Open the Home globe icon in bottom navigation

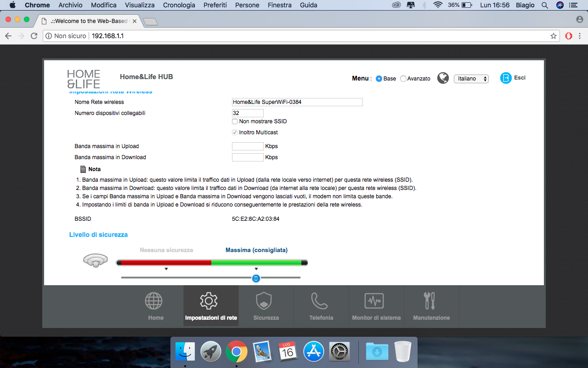154,301
